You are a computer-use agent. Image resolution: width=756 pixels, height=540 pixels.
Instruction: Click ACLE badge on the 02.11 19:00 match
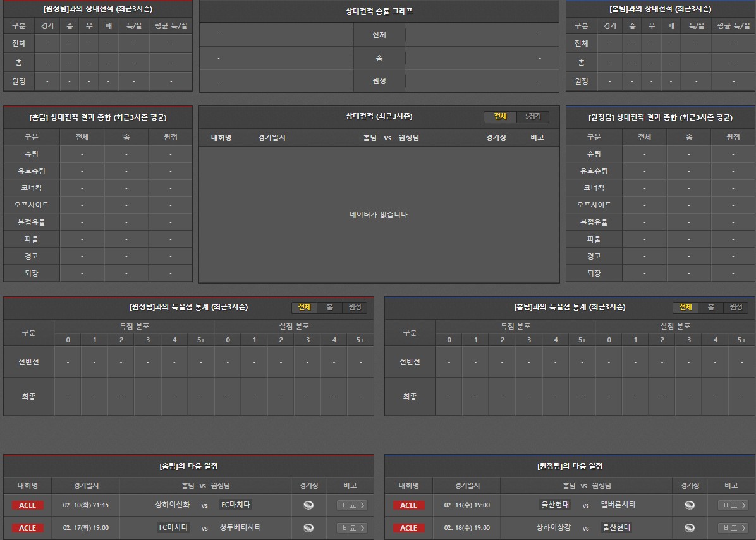point(409,505)
